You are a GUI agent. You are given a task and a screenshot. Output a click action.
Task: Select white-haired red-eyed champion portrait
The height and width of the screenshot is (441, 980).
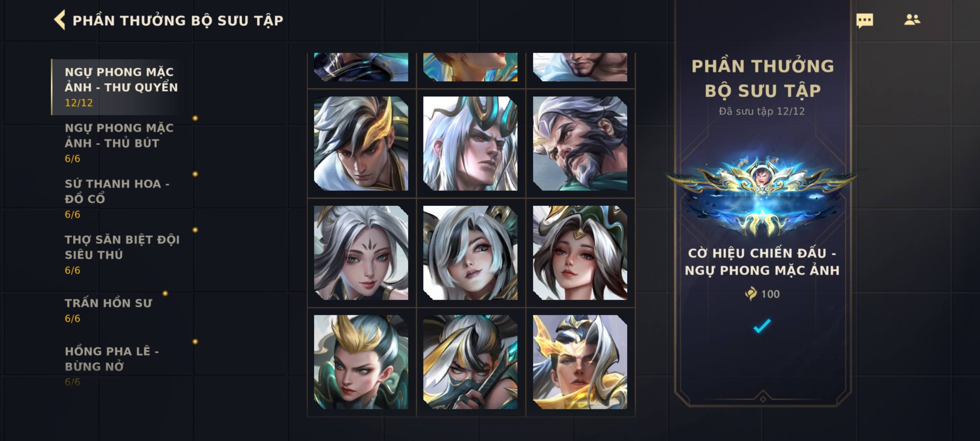point(470,143)
